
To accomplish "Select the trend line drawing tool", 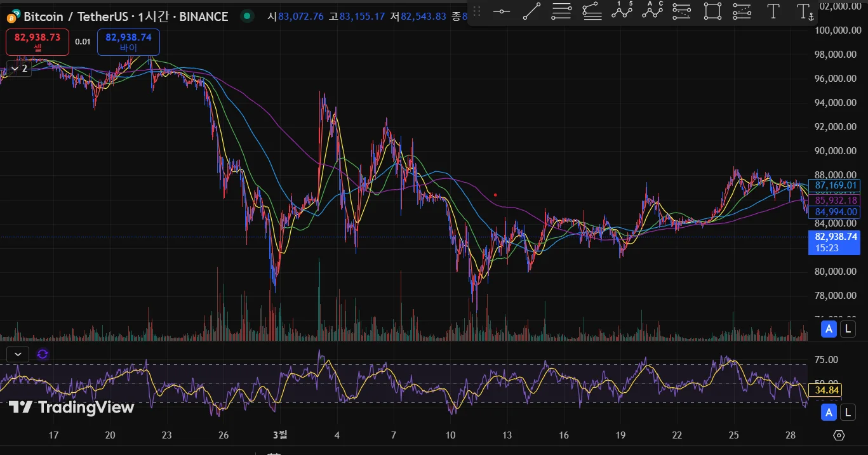I will tap(531, 11).
